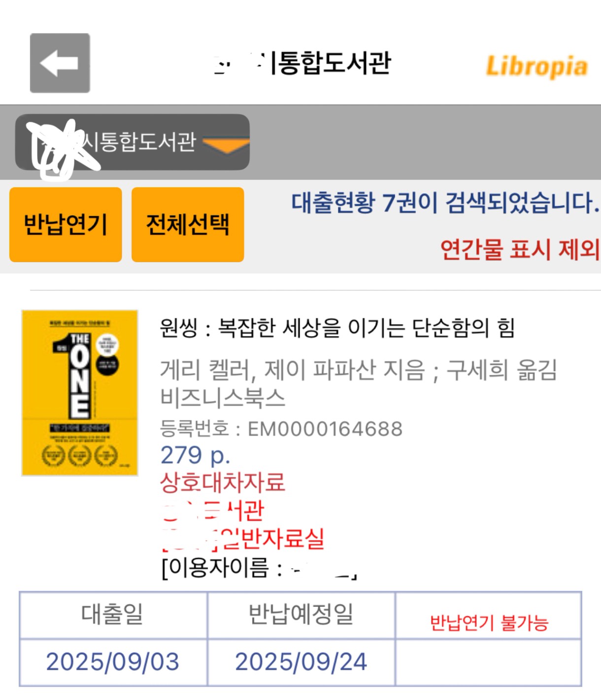This screenshot has height=700, width=601.
Task: Click the 대출현황 7권 status message
Action: click(445, 203)
